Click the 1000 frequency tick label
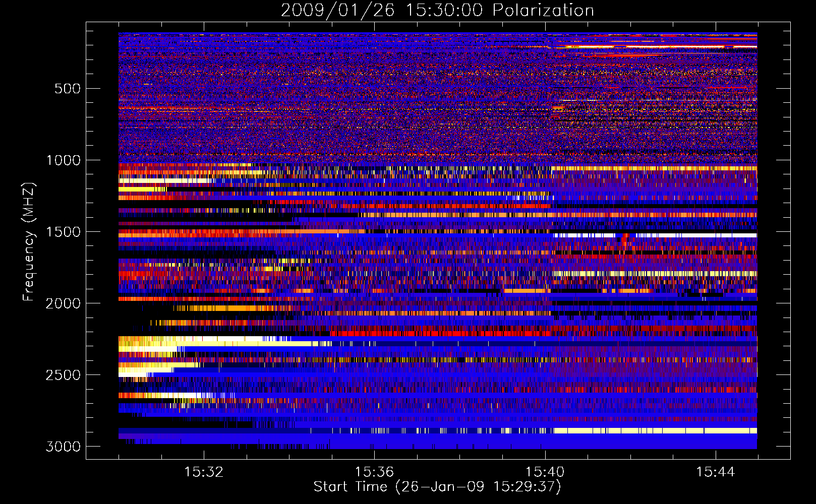The height and width of the screenshot is (504, 816). [x=63, y=160]
